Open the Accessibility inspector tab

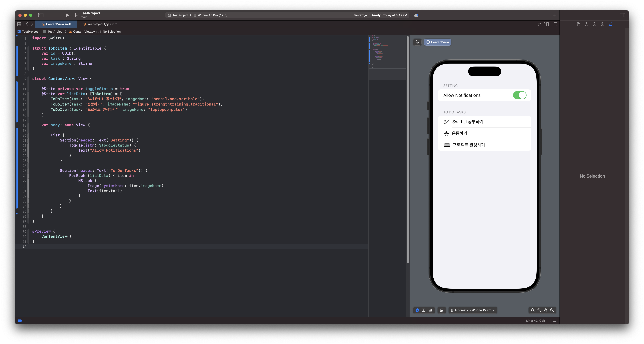coord(603,24)
